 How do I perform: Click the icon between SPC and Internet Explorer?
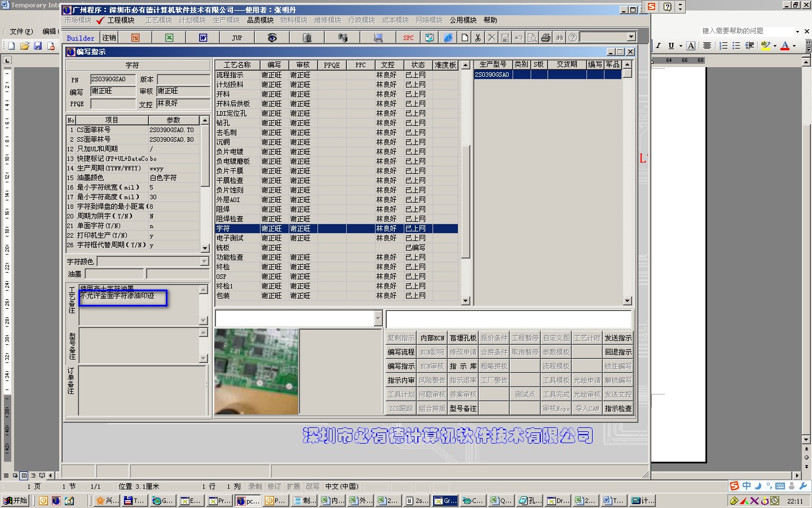pyautogui.click(x=430, y=38)
